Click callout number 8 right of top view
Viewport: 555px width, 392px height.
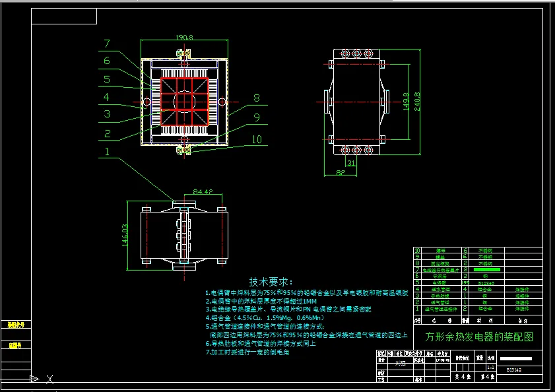pyautogui.click(x=257, y=98)
